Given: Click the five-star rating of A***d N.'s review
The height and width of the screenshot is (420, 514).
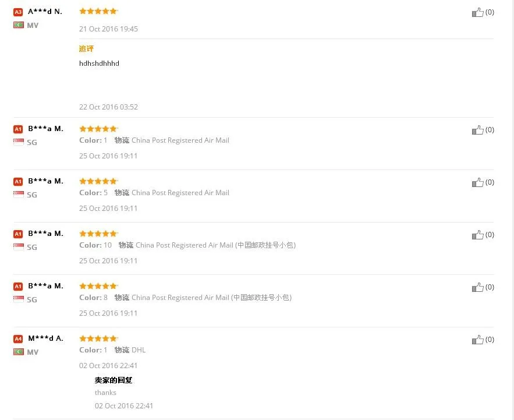Looking at the screenshot, I should click(98, 11).
